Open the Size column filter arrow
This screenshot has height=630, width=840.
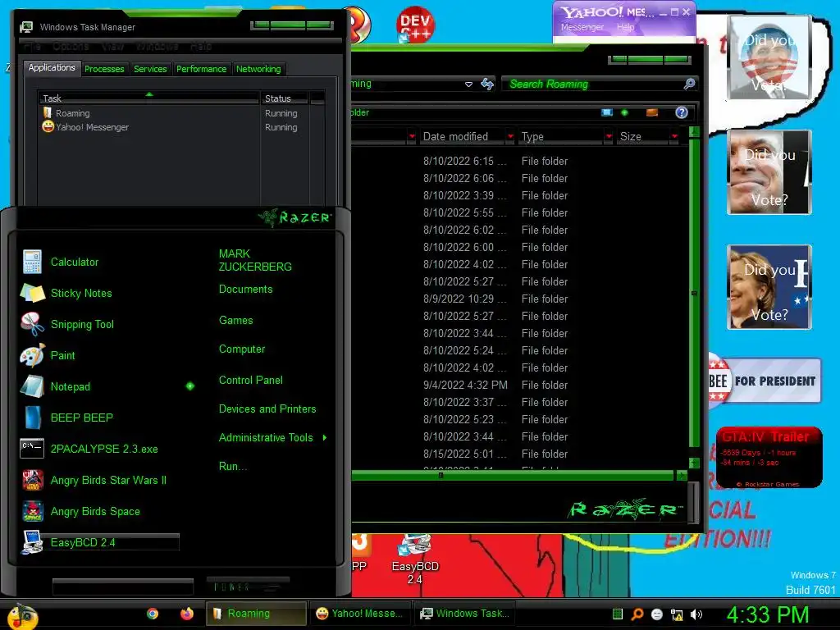tap(674, 137)
